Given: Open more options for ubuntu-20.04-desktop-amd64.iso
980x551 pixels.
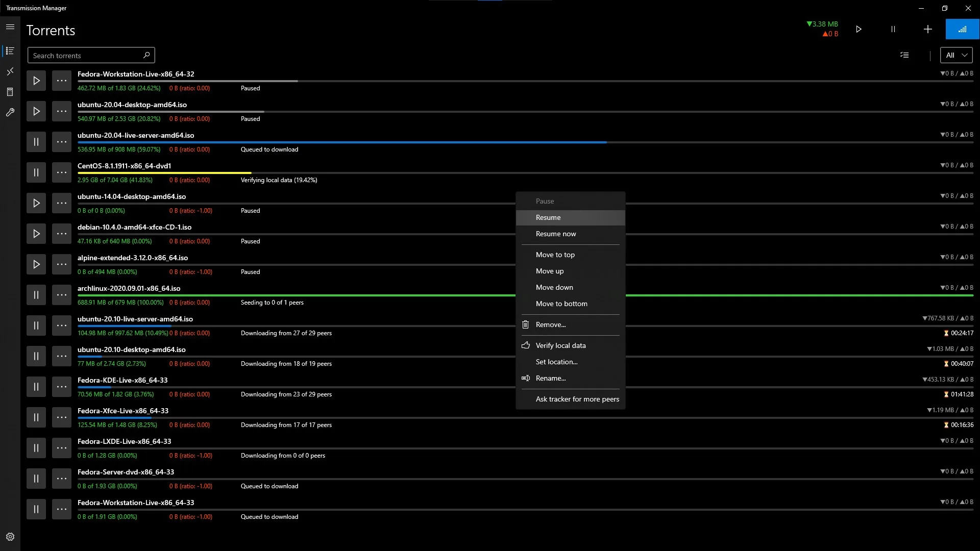Looking at the screenshot, I should pyautogui.click(x=62, y=111).
